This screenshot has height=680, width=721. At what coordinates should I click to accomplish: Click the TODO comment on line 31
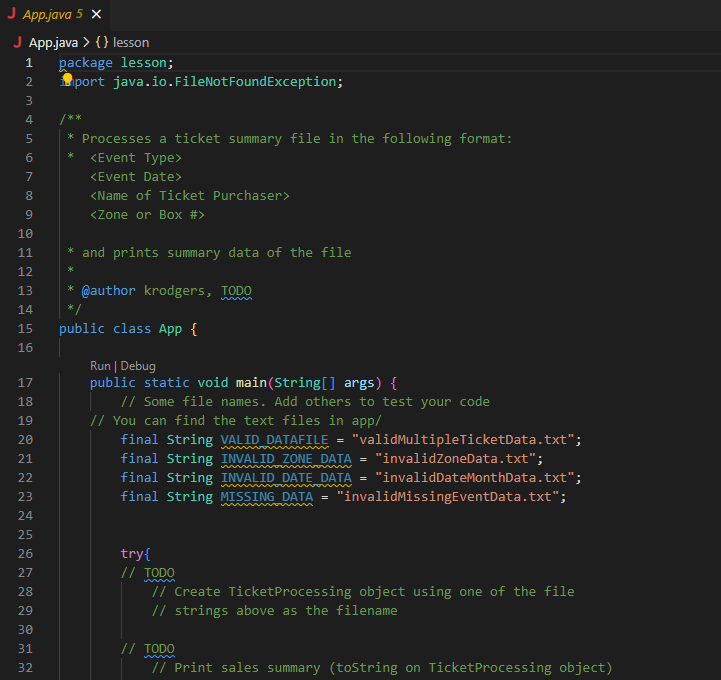pos(159,649)
